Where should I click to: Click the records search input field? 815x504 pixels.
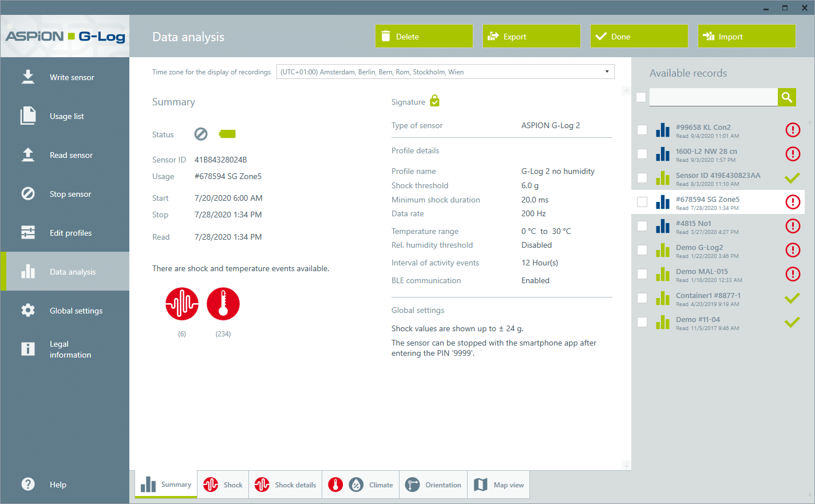pyautogui.click(x=714, y=97)
